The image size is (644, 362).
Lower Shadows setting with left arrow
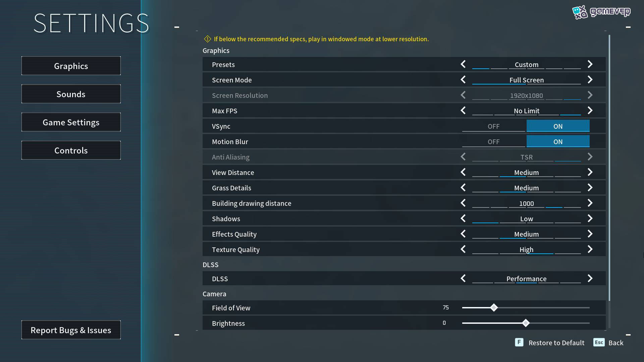tap(463, 218)
